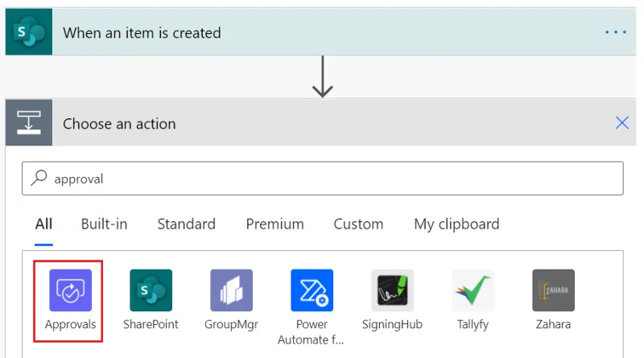Select the Zahara connector icon
This screenshot has height=358, width=644.
553,290
